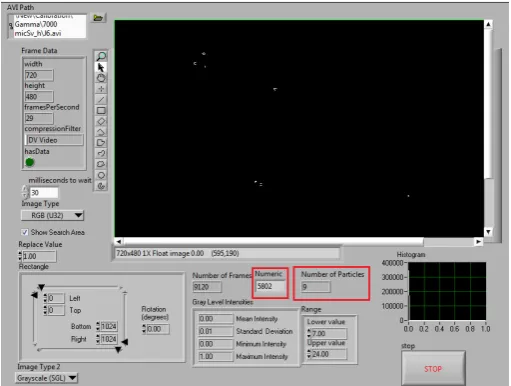511x386 pixels.
Task: Click the STOP button
Action: click(433, 369)
